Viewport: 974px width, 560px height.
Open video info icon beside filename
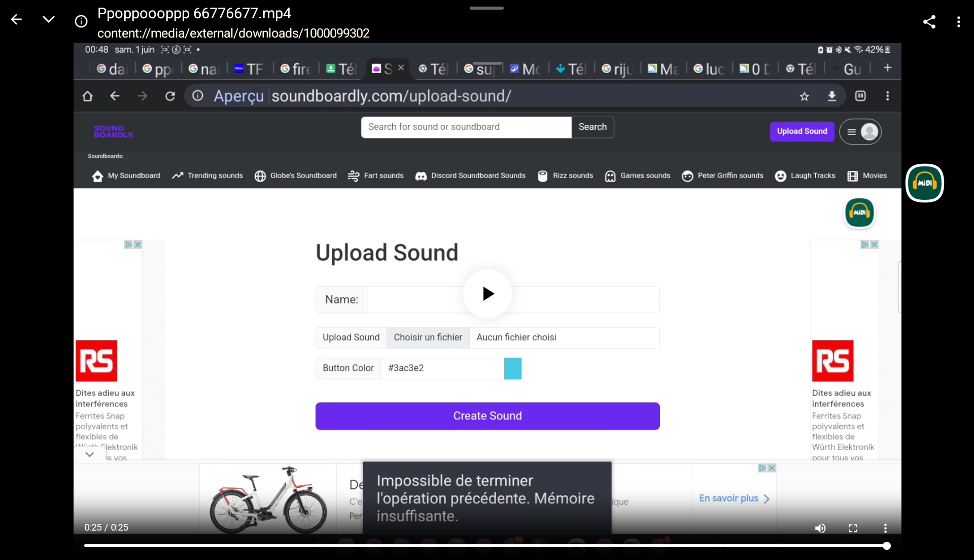click(x=81, y=21)
